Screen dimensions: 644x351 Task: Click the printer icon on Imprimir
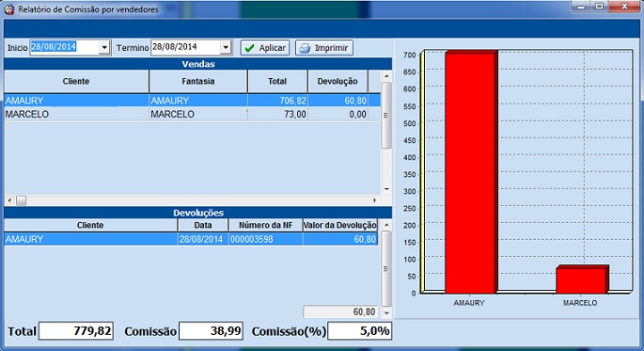coord(305,48)
